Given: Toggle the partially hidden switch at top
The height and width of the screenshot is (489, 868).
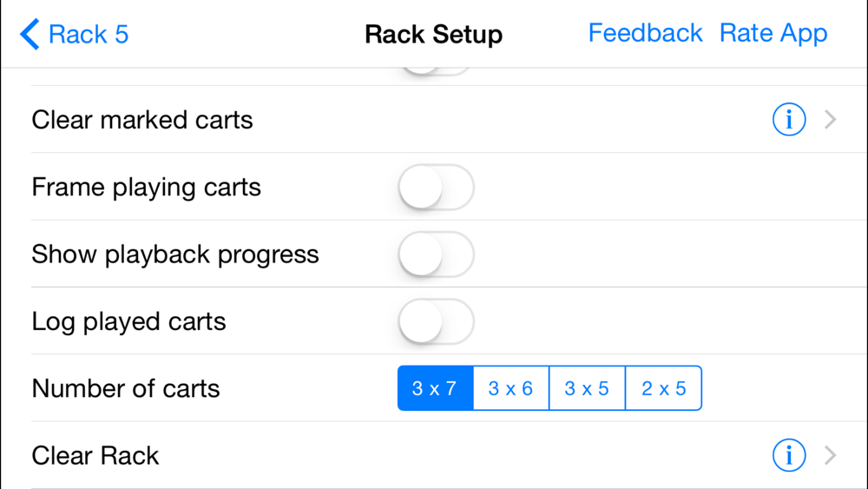Looking at the screenshot, I should click(x=436, y=71).
